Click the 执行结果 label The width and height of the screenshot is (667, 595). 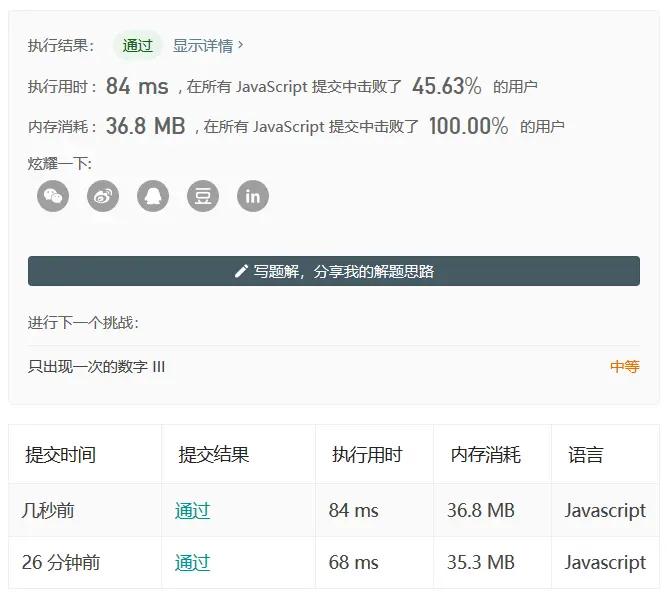61,46
